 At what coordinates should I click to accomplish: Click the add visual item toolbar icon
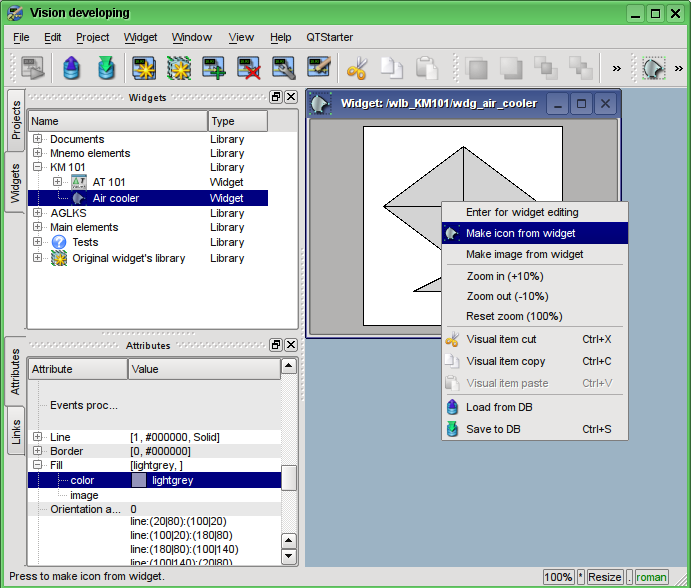point(214,68)
